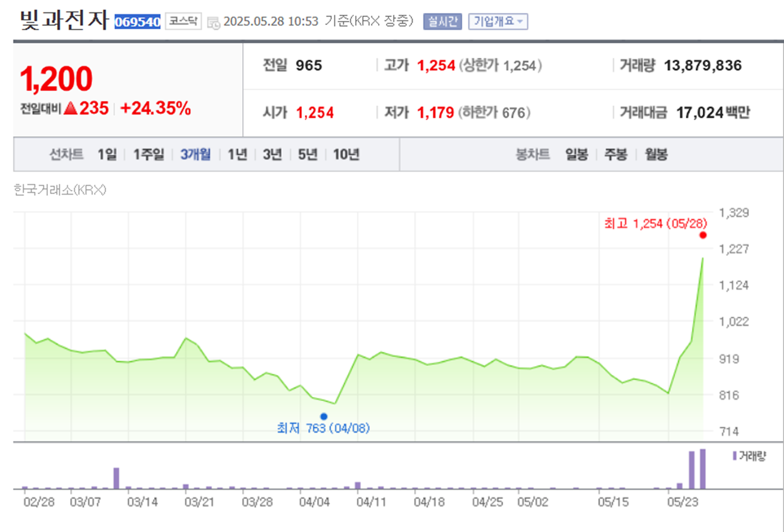Show the 일봉 candlestick chart
The width and height of the screenshot is (784, 532).
coord(577,155)
